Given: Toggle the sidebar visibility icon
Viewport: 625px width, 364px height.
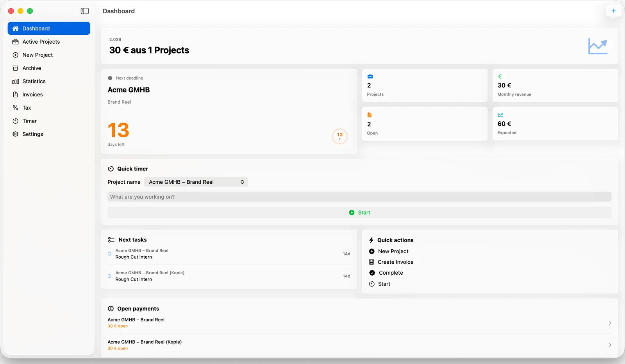Looking at the screenshot, I should click(85, 11).
